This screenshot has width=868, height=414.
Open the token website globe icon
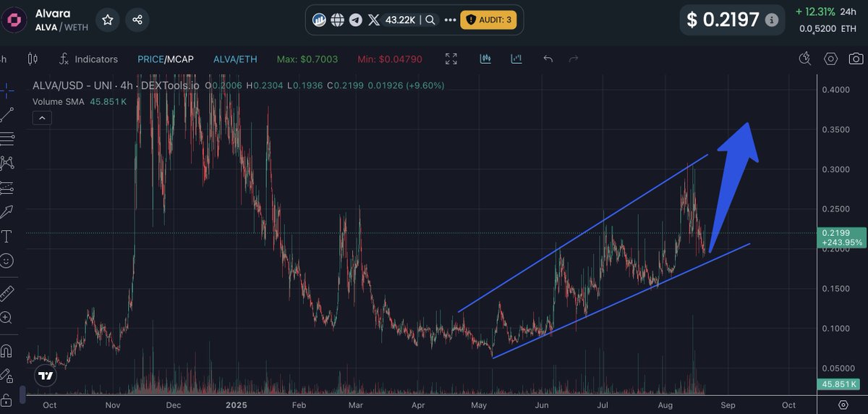click(337, 20)
